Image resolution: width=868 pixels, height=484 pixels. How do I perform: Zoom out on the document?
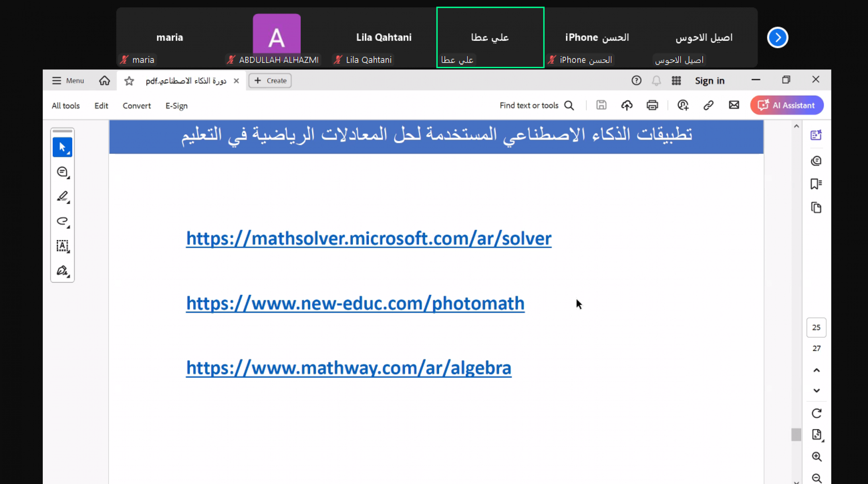(816, 478)
